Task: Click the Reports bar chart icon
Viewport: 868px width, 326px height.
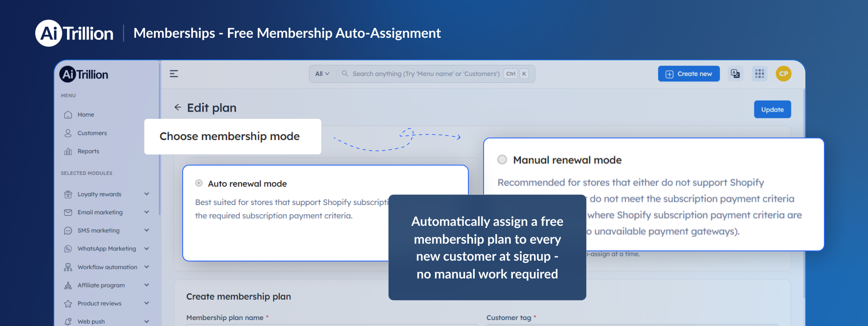Action: coord(68,151)
